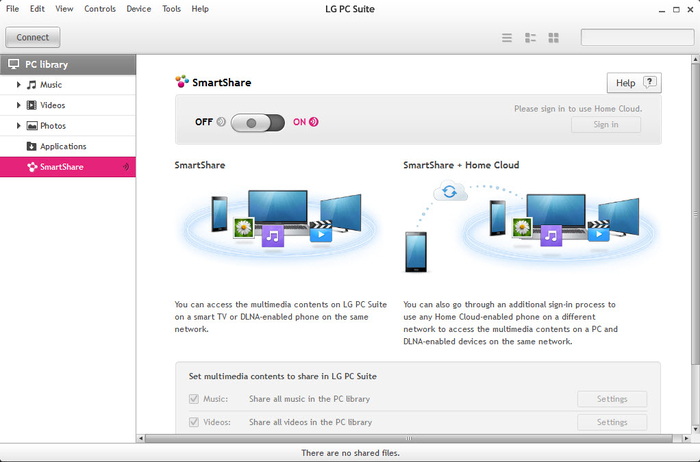
Task: Open the View menu
Action: click(x=64, y=8)
